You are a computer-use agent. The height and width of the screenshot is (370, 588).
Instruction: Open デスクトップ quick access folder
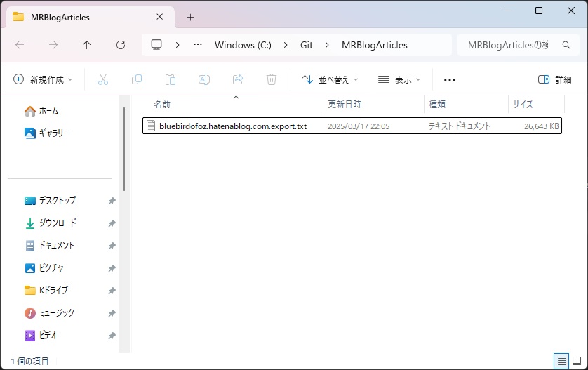(x=50, y=200)
